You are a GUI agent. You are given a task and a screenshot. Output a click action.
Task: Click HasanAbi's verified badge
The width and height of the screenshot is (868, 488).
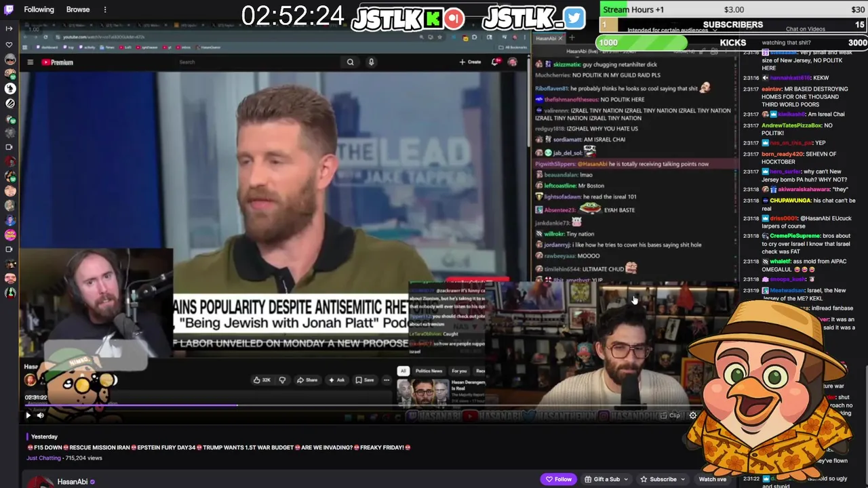point(93,482)
